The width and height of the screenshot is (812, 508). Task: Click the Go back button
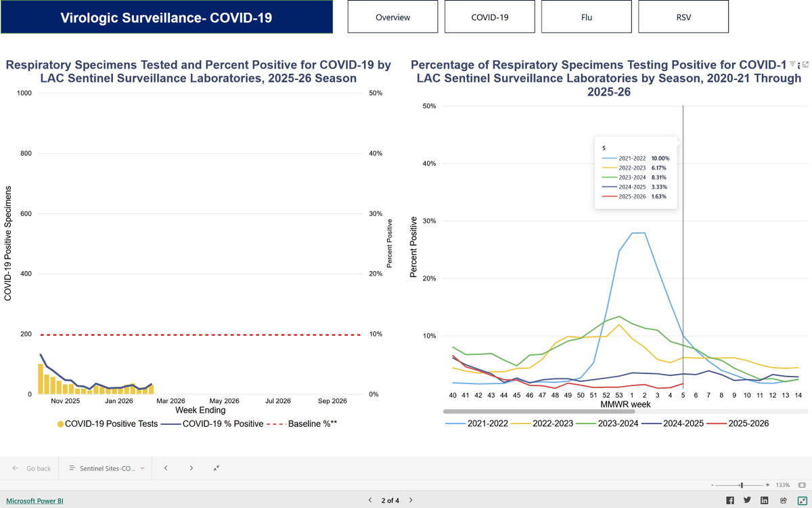tap(32, 468)
